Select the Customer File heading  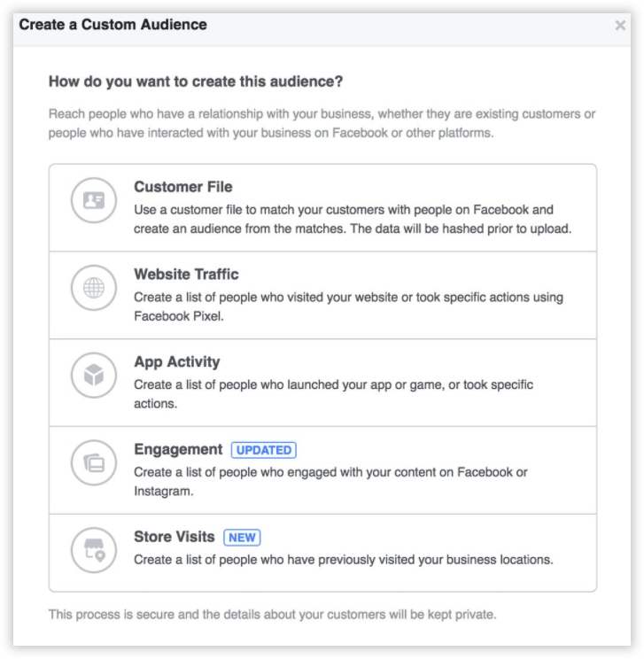tap(182, 187)
